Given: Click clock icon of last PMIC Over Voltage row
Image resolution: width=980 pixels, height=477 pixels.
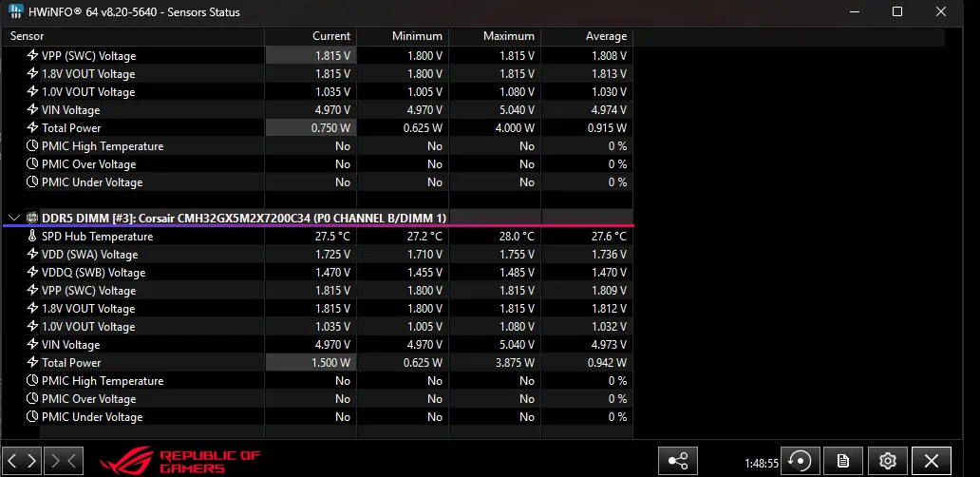Looking at the screenshot, I should pos(32,399).
